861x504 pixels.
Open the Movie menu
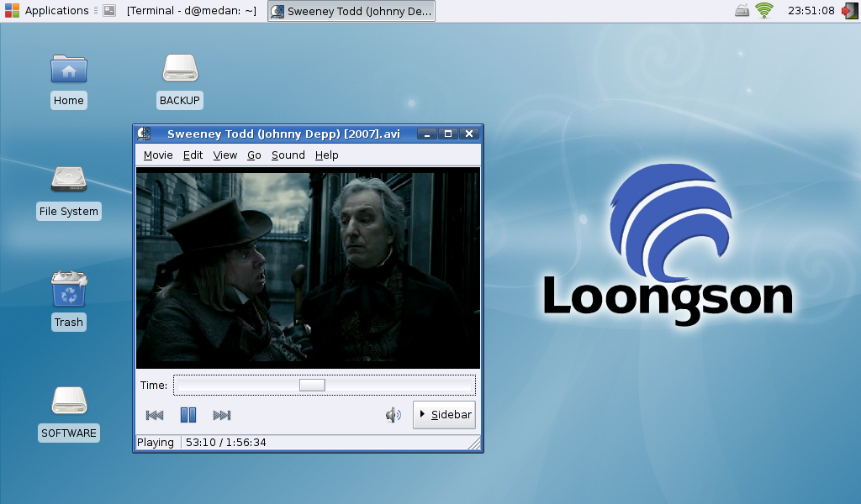click(x=158, y=155)
